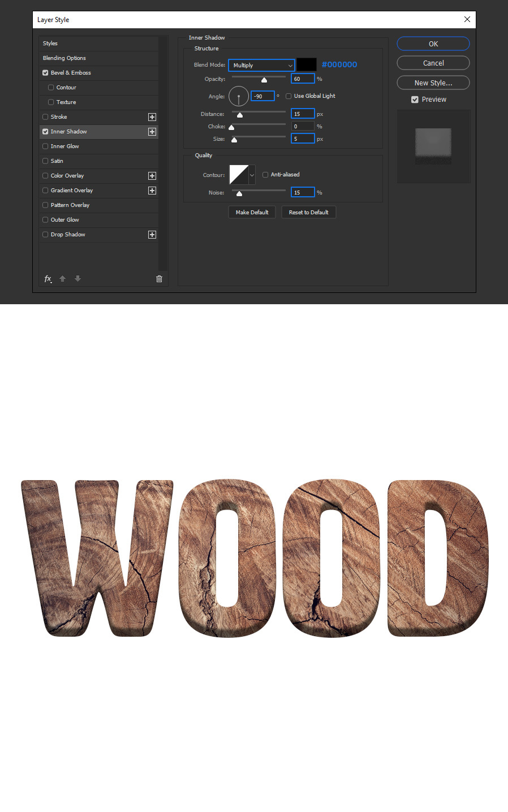Viewport: 508px width, 812px height.
Task: Check Use Global Light
Action: point(289,96)
